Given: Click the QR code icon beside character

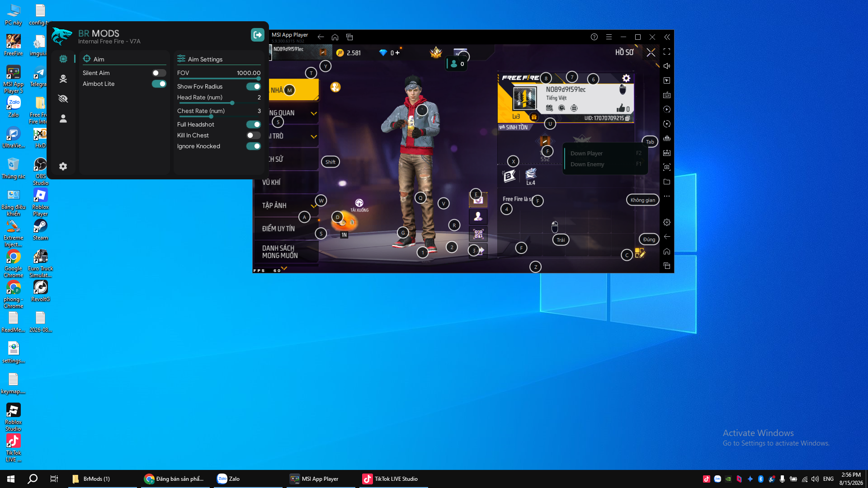Looking at the screenshot, I should tap(478, 234).
